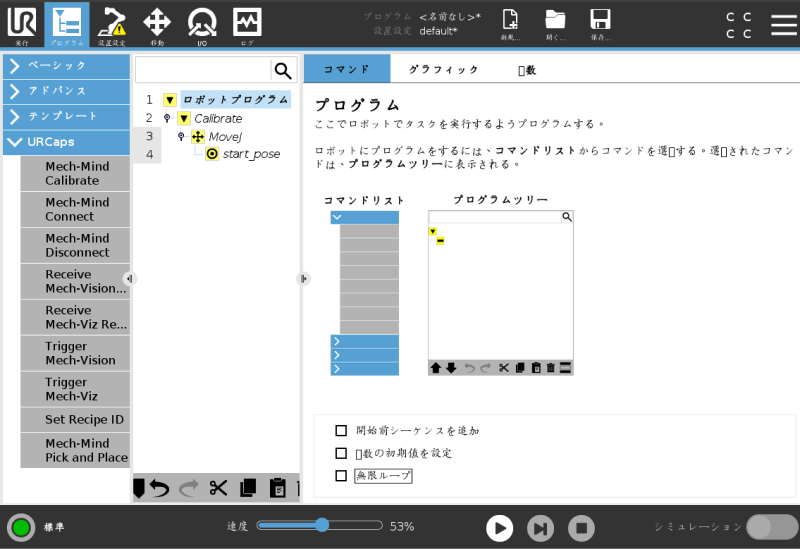Click the trash icon in example tree toolbar
Image resolution: width=800 pixels, height=549 pixels.
pos(551,368)
